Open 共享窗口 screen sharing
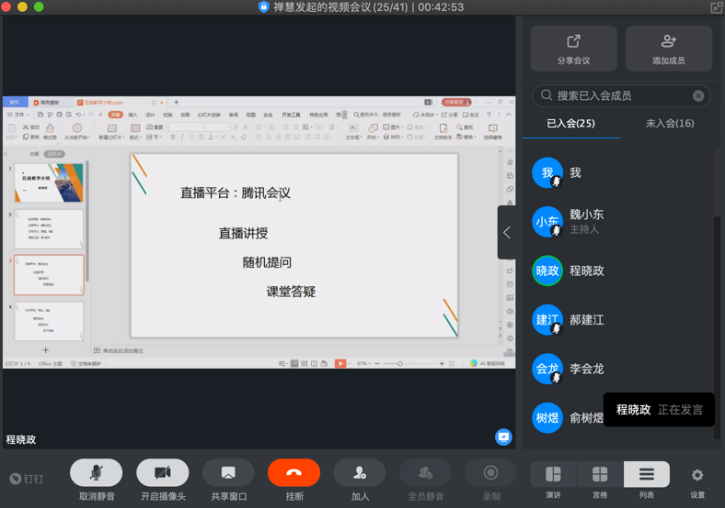 228,473
